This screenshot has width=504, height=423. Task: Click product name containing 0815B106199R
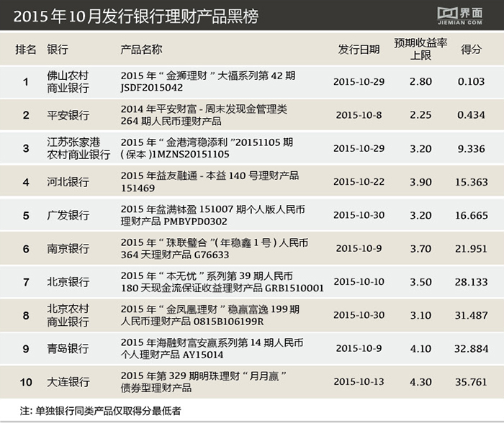(210, 315)
